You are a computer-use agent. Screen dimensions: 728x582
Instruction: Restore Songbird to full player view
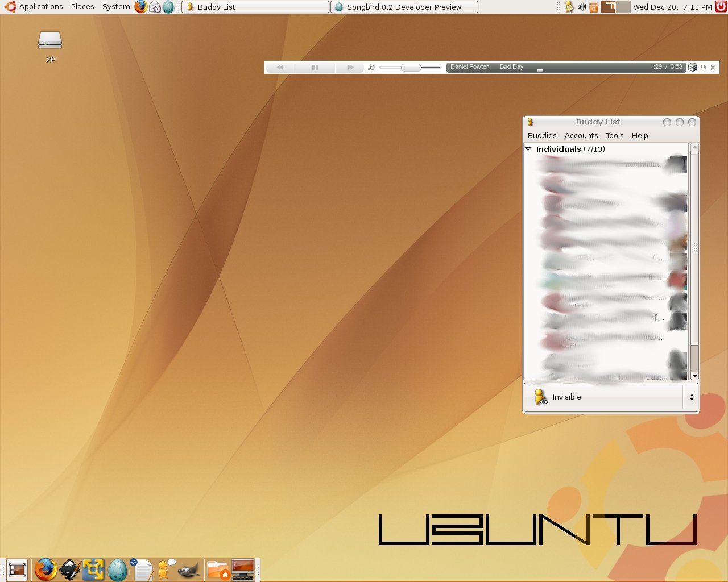[x=704, y=67]
